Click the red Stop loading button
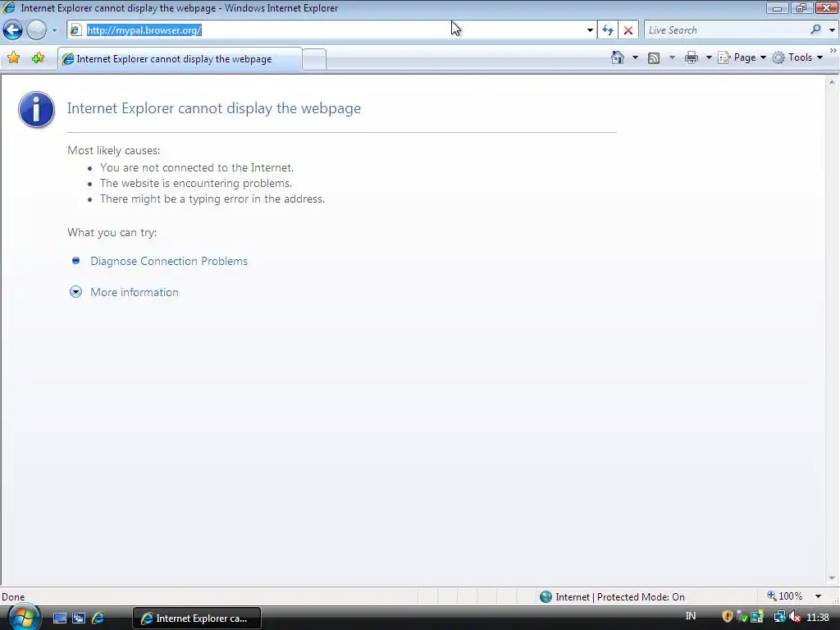The height and width of the screenshot is (630, 840). tap(628, 30)
